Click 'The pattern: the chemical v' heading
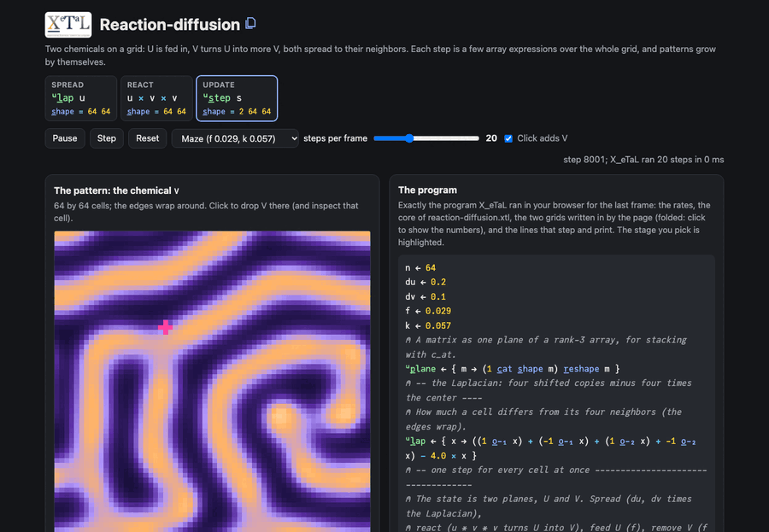This screenshot has height=532, width=769. click(x=116, y=190)
